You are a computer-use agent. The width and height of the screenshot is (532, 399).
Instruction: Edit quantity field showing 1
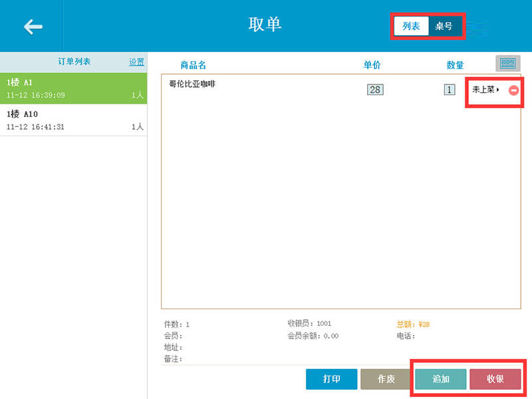[450, 90]
